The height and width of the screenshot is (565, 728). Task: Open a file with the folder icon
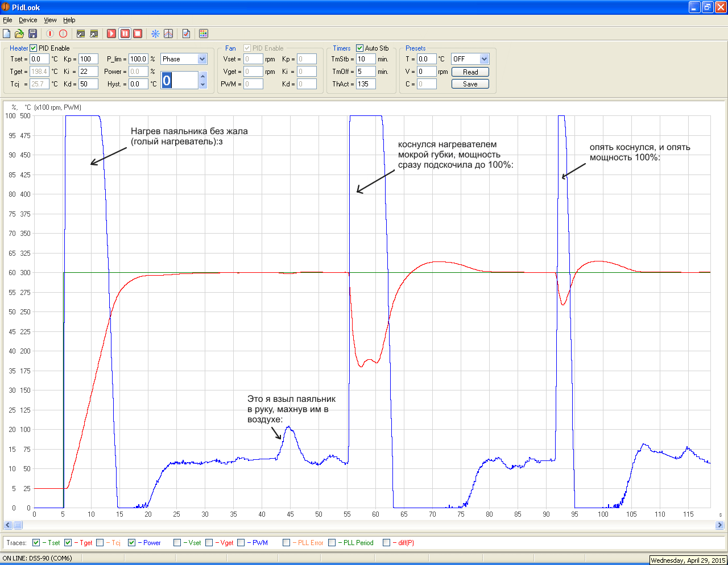(x=19, y=34)
